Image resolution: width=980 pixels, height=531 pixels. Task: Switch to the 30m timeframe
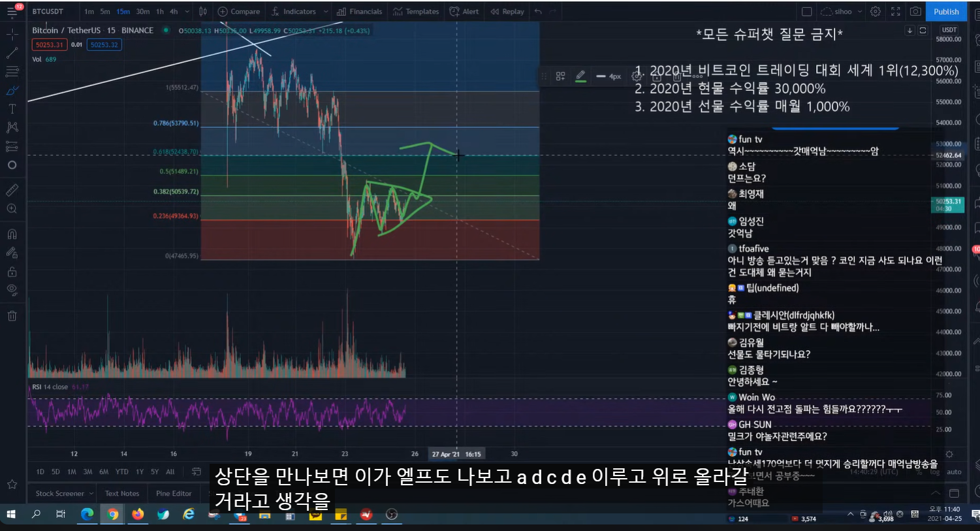(142, 12)
